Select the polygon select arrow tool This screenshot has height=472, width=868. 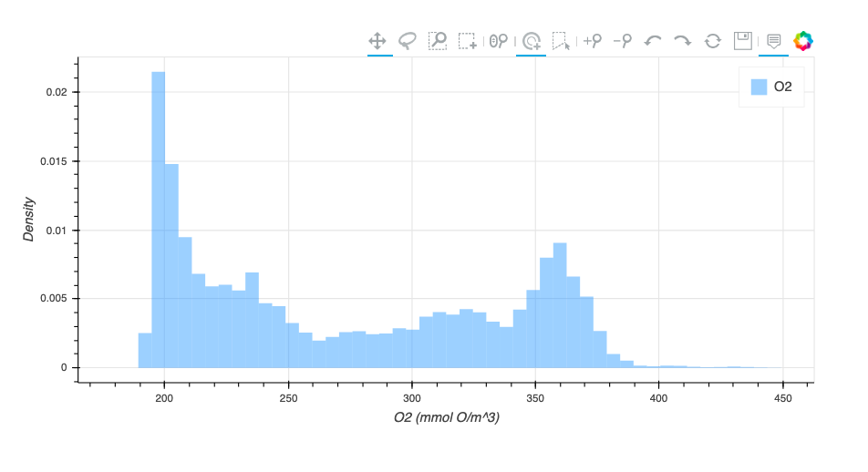point(561,41)
